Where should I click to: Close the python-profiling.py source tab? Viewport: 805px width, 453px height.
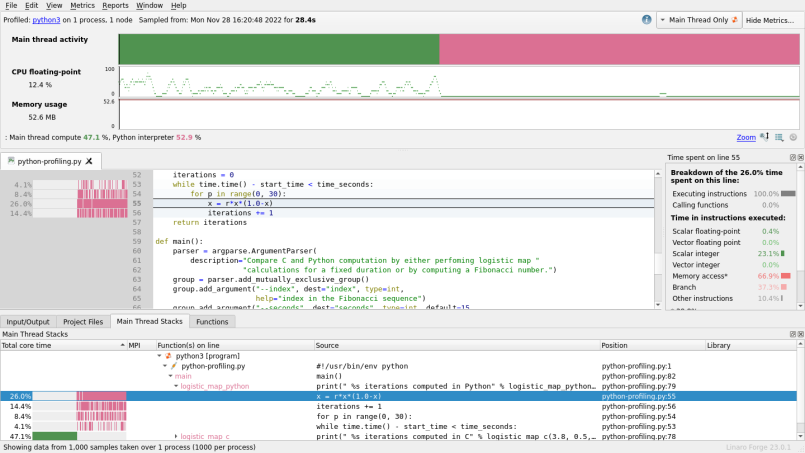(x=89, y=161)
